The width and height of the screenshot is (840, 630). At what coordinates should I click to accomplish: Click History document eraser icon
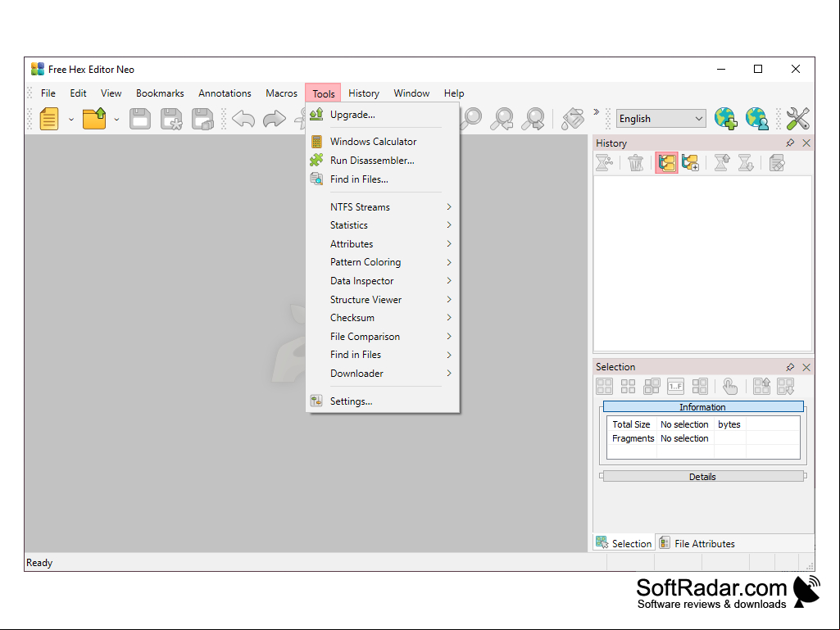tap(777, 163)
